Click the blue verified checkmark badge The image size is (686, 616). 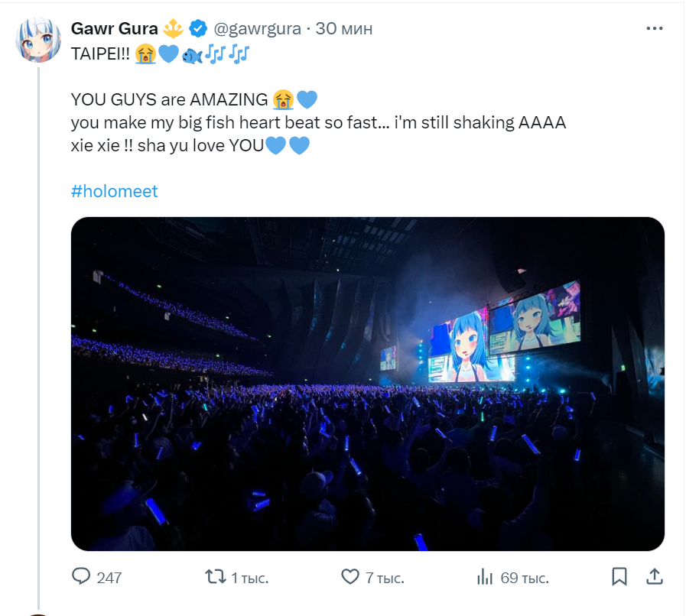(198, 29)
